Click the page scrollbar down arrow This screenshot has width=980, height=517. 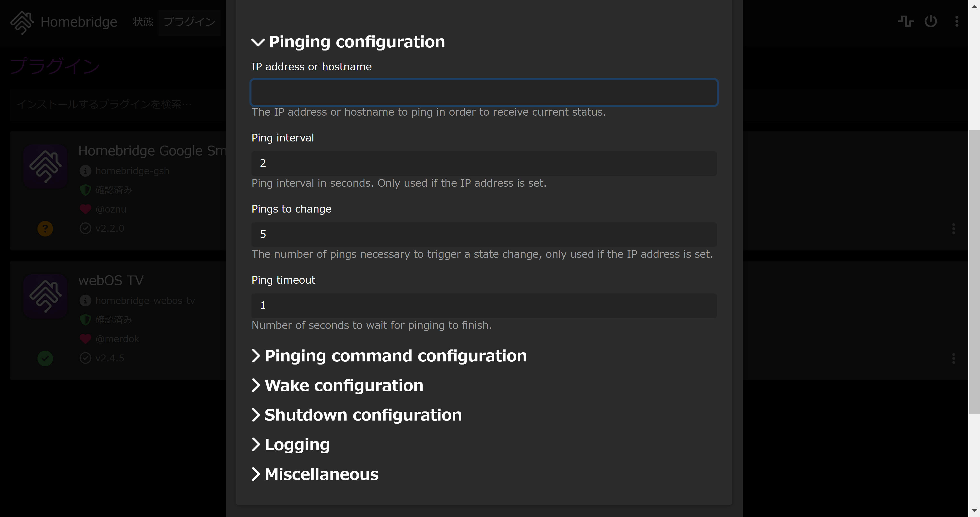[x=974, y=511]
